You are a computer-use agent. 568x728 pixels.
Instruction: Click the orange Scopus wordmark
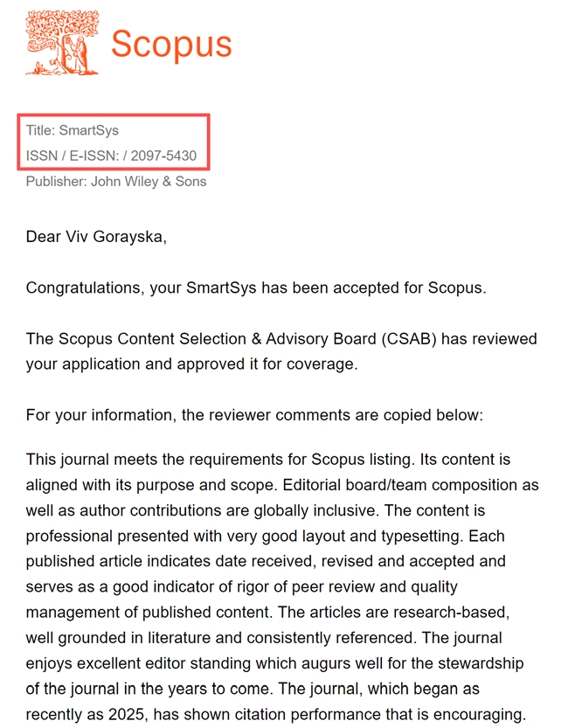171,45
